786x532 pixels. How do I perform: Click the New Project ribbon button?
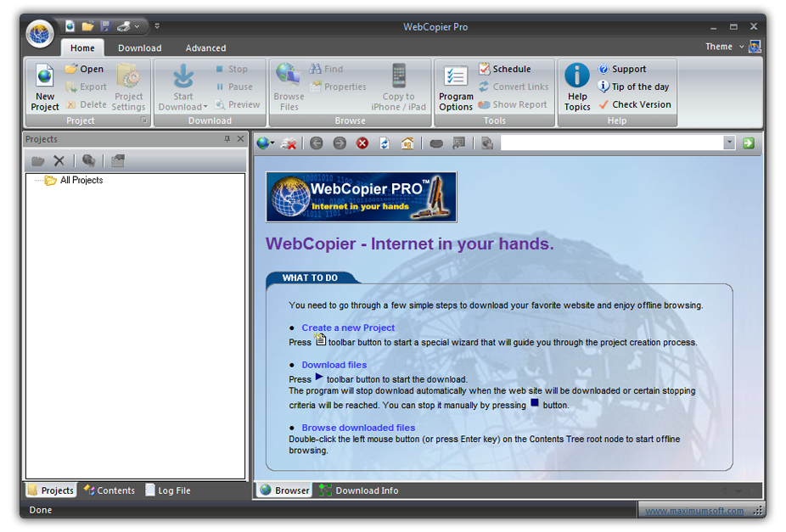coord(45,87)
